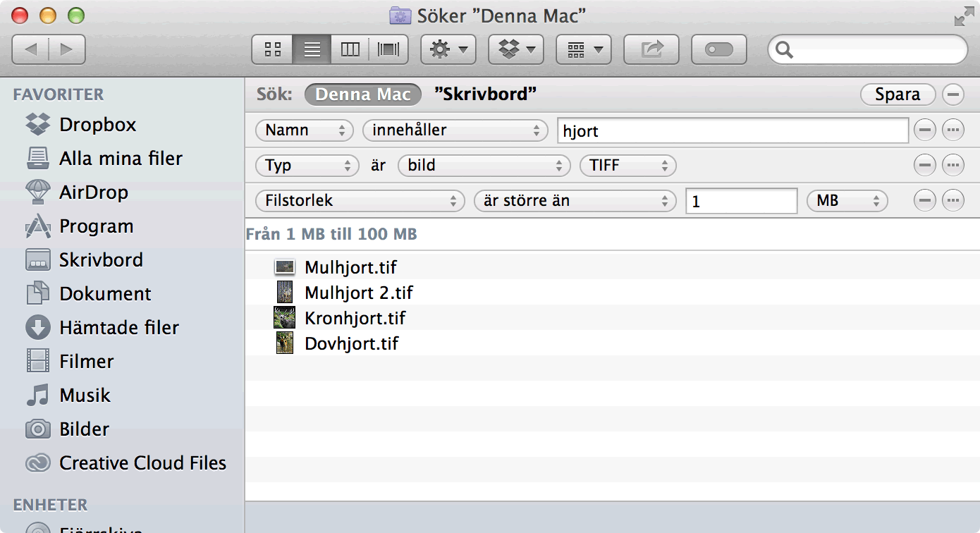Viewport: 980px width, 533px height.
Task: Click the Spara button
Action: pos(897,94)
